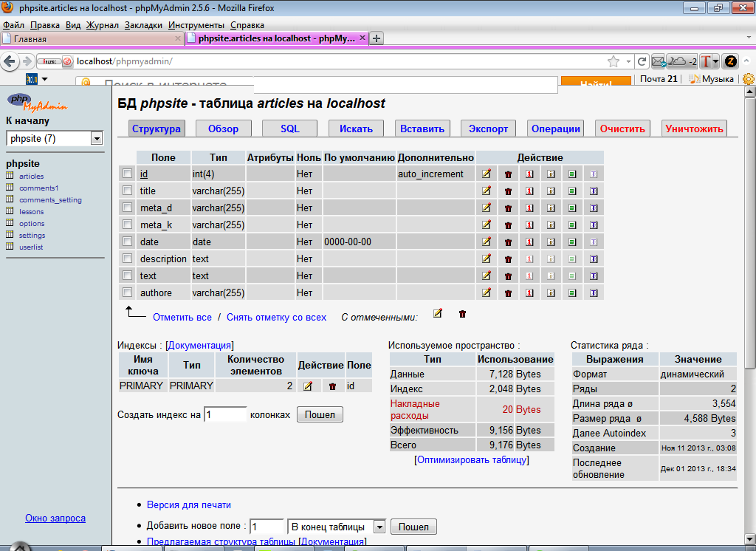Screen dimensions: 756x551
Task: Reload the page button
Action: (x=642, y=61)
